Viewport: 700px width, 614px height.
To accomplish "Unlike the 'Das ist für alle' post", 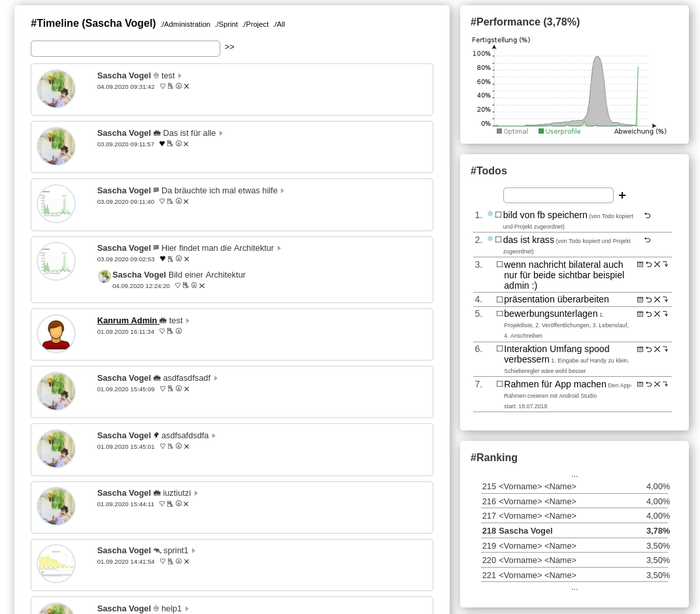I will pos(162,144).
